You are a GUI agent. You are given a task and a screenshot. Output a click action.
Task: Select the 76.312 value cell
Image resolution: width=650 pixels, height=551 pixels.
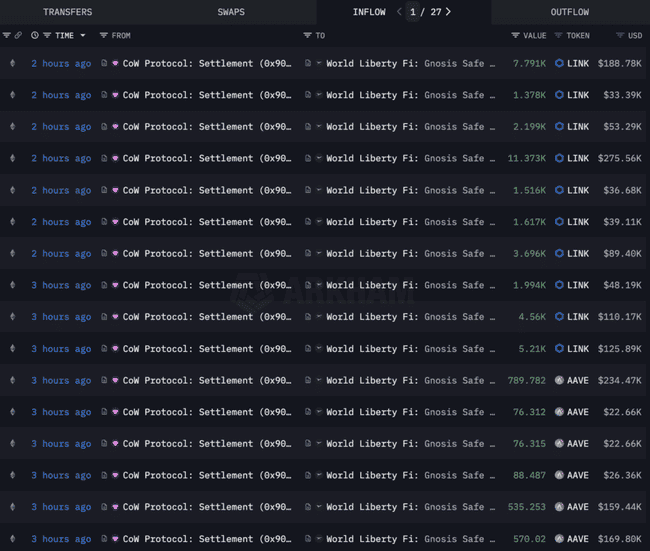[x=529, y=412]
